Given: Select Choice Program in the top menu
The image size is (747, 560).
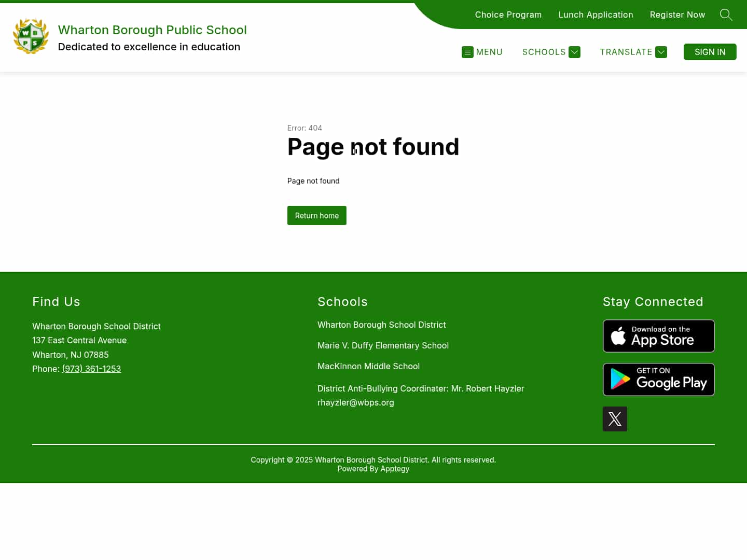Looking at the screenshot, I should [508, 15].
